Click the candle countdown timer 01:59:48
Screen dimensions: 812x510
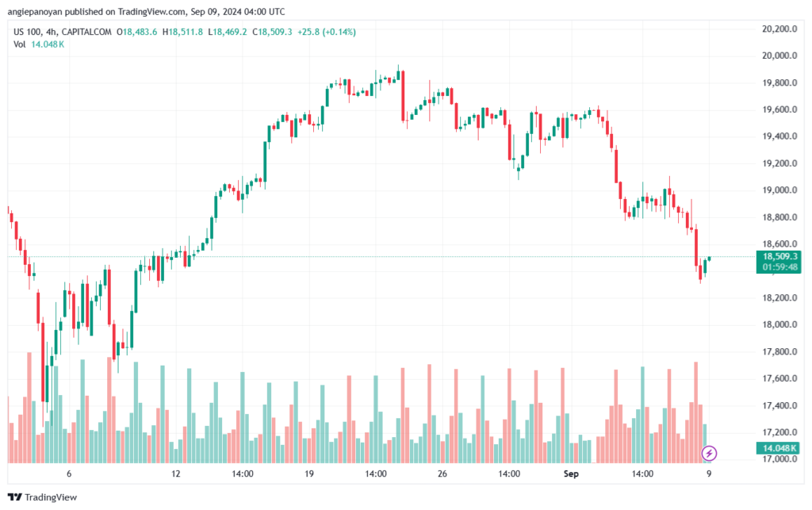[780, 267]
